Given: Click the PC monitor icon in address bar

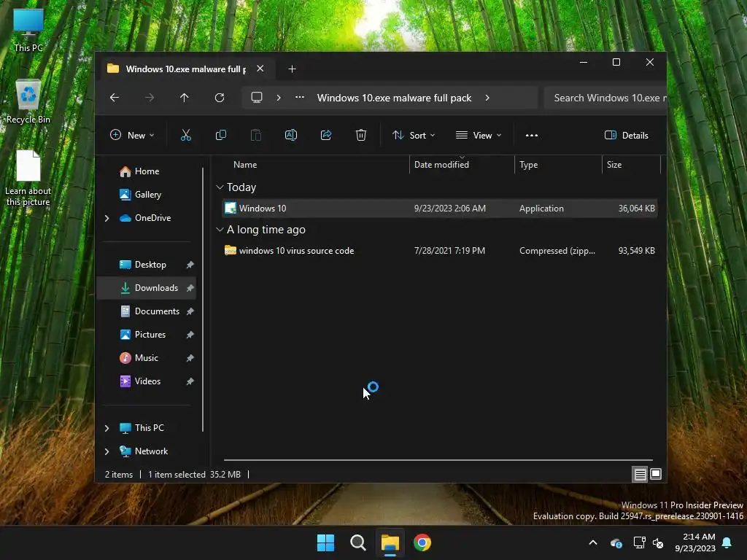Looking at the screenshot, I should pyautogui.click(x=257, y=98).
